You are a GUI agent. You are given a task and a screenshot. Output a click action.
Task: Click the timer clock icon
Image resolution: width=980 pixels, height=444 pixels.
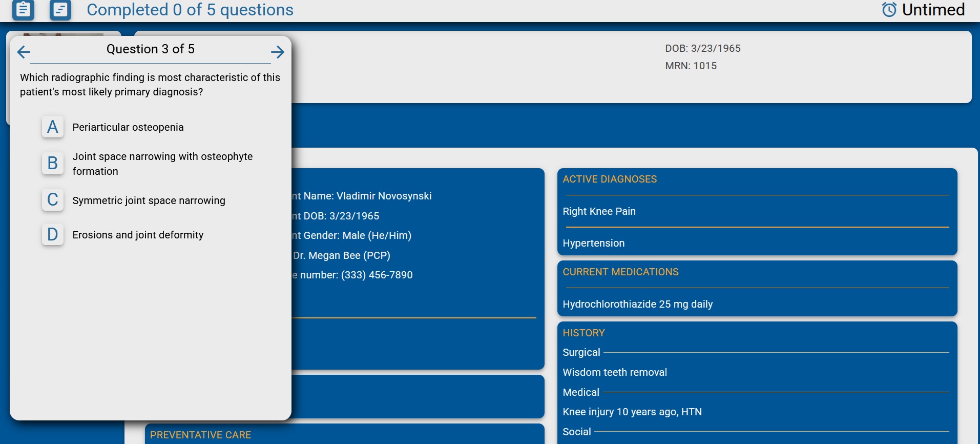coord(889,10)
